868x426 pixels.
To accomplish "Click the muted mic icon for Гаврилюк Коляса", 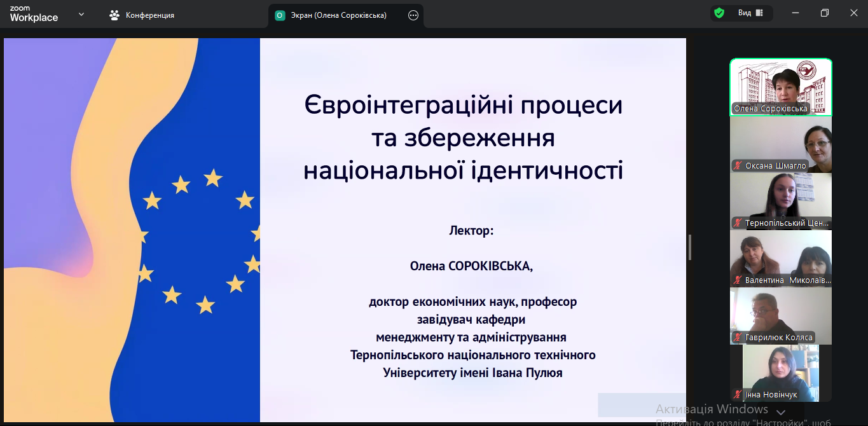I will coord(738,338).
